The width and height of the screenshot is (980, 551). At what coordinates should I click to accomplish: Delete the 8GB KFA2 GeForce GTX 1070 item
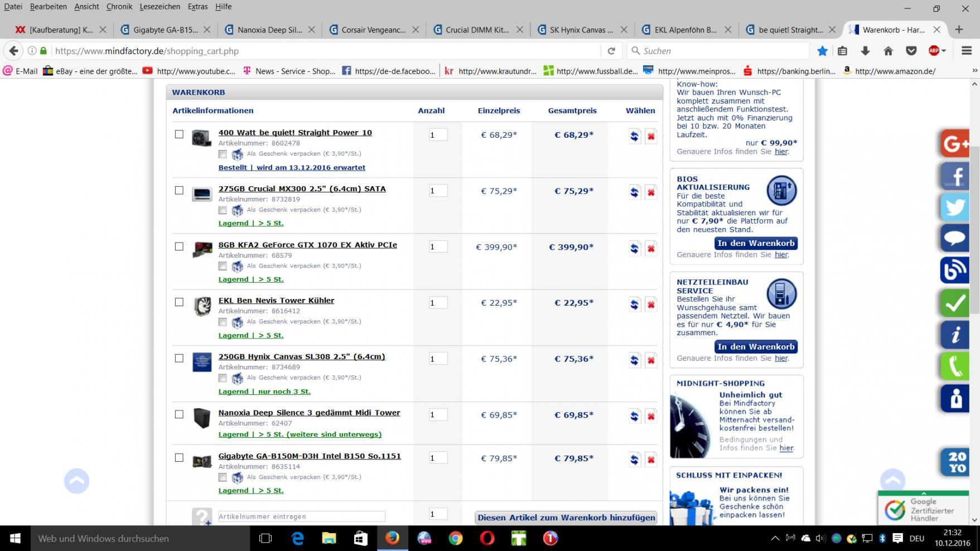(651, 248)
